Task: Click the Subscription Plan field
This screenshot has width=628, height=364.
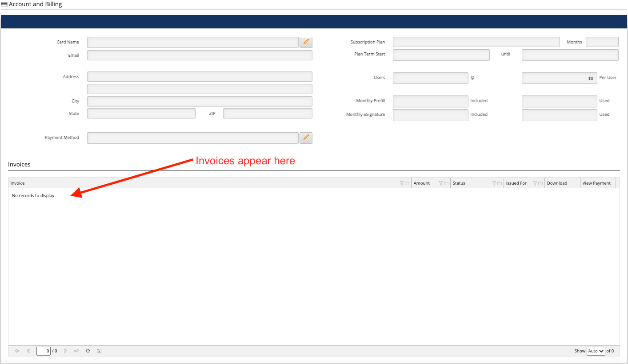Action: 476,42
